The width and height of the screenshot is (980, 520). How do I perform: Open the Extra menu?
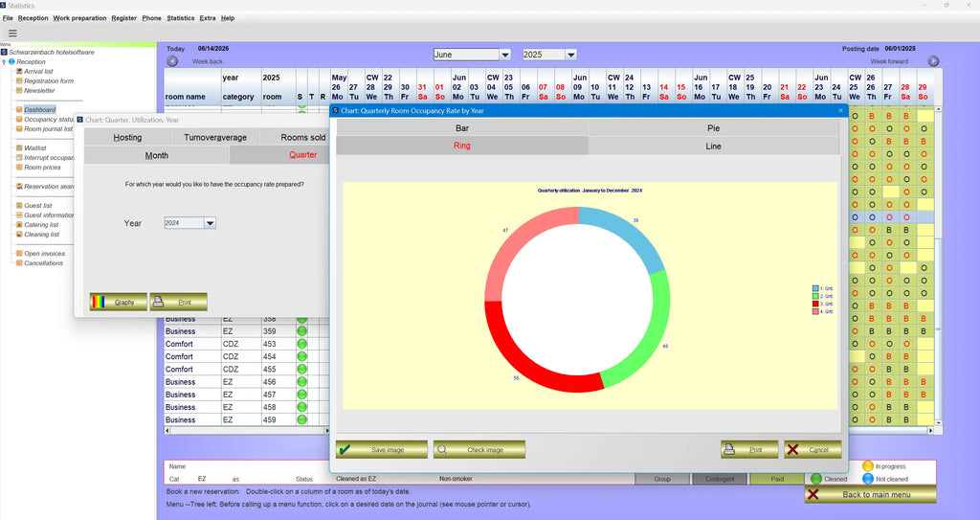208,18
